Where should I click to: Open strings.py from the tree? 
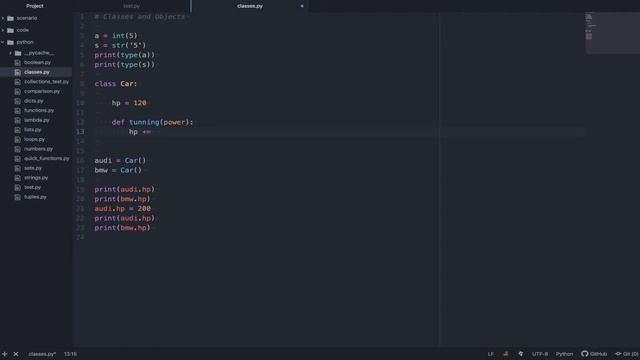click(36, 178)
